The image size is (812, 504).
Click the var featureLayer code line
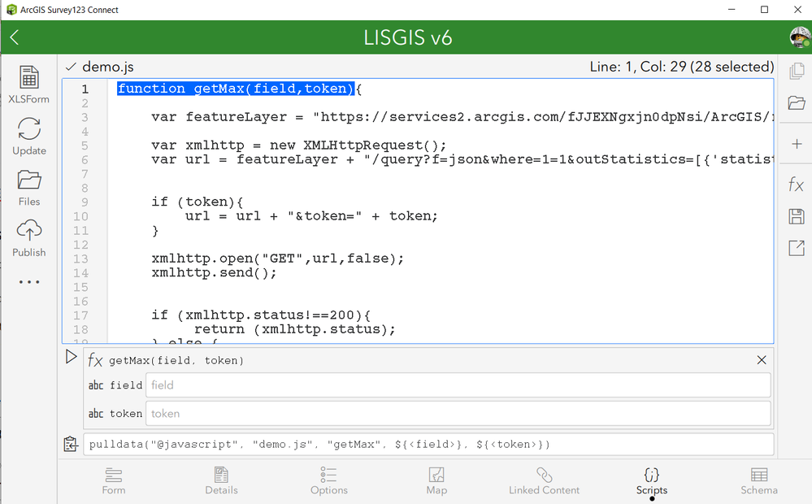[x=462, y=117]
